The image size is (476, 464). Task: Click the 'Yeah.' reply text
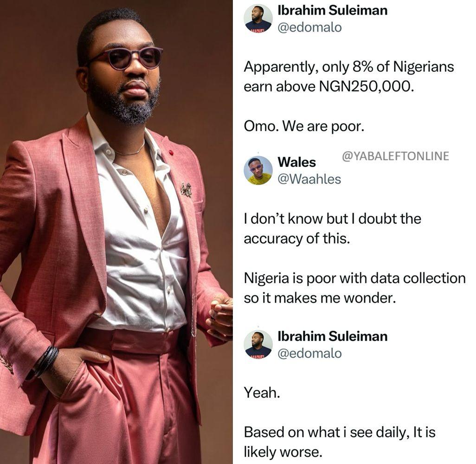coord(262,393)
